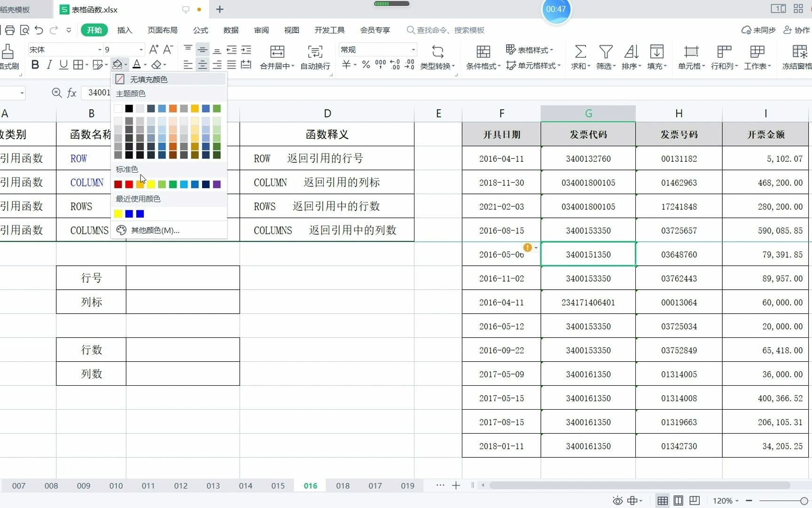Click the fill down icon
Viewport: 812px width, 508px height.
point(656,51)
